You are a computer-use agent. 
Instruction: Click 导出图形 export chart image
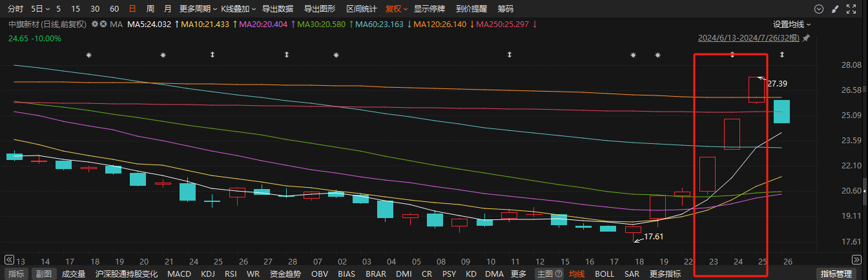pos(320,9)
